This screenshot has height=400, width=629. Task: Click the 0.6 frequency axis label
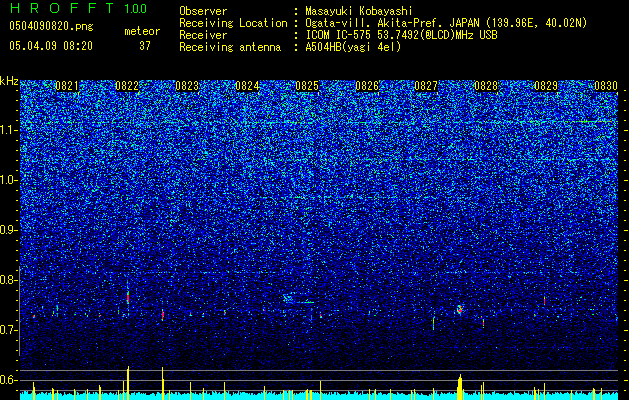pyautogui.click(x=9, y=380)
